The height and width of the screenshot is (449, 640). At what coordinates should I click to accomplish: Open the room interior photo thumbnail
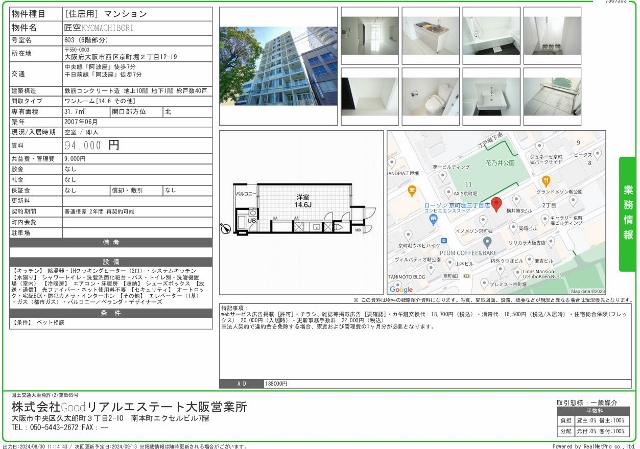click(x=370, y=36)
